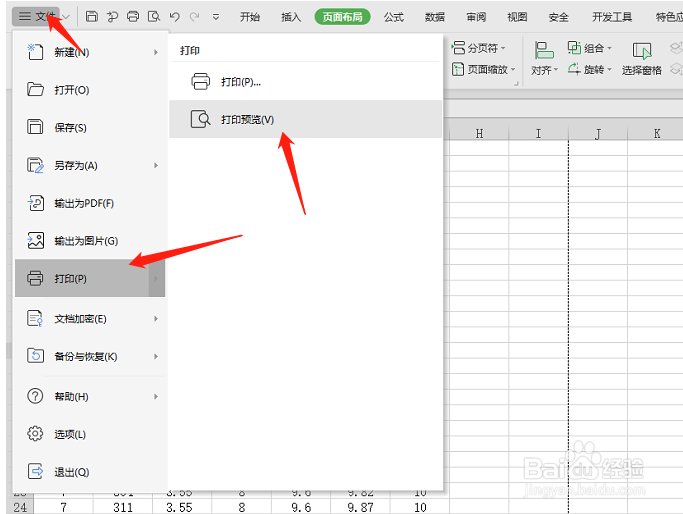Image resolution: width=683 pixels, height=514 pixels.
Task: Click the new document icon beside 新建
Action: pyautogui.click(x=35, y=52)
